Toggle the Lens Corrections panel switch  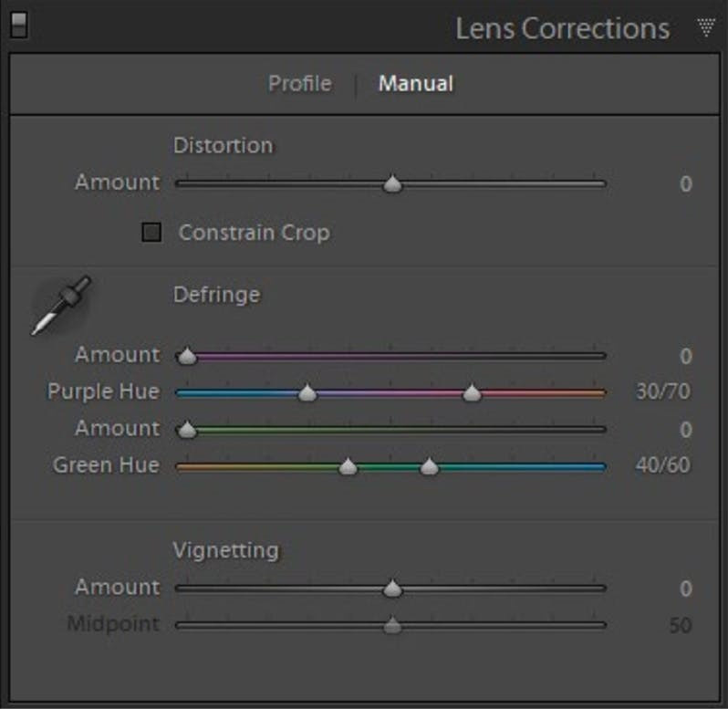tap(17, 26)
